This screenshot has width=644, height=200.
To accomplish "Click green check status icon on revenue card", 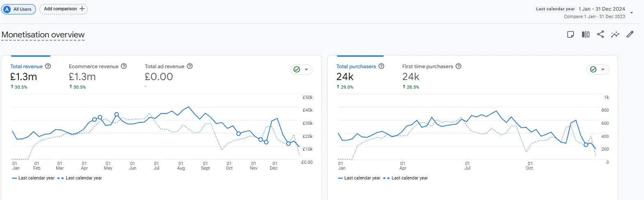I will (297, 69).
